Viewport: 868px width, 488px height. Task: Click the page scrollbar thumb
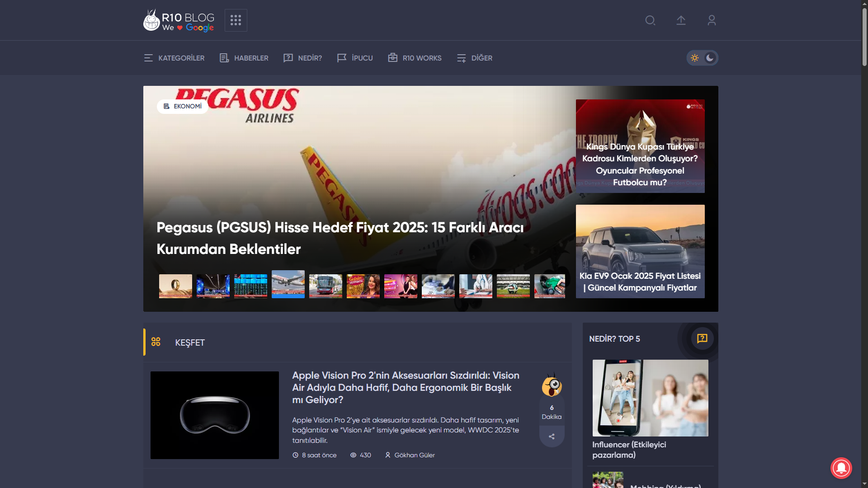(x=864, y=36)
